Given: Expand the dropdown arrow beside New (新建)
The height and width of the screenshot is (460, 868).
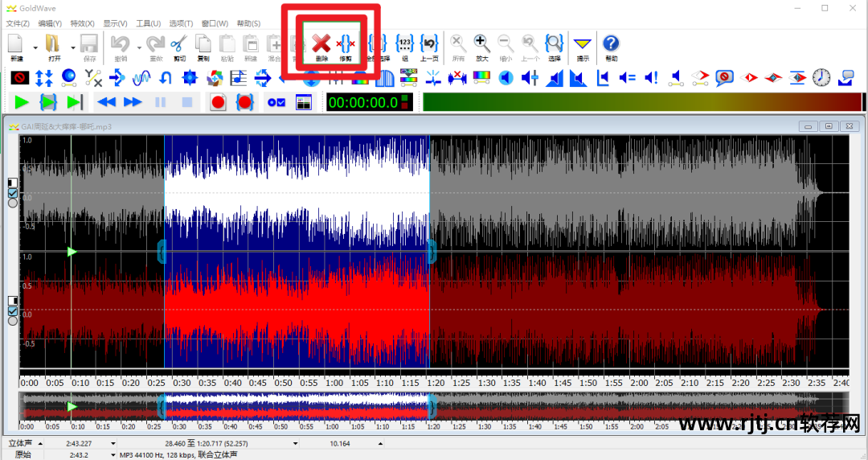Looking at the screenshot, I should click(x=34, y=47).
